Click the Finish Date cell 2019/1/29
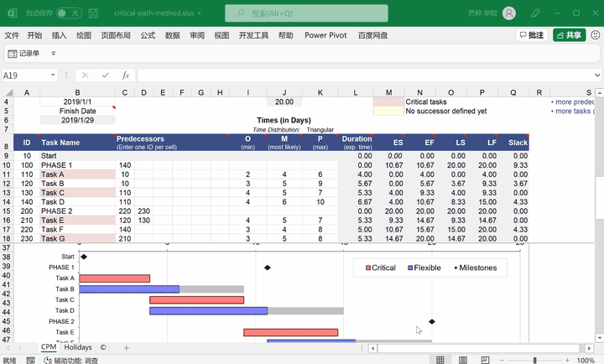This screenshot has width=604, height=364. click(77, 120)
